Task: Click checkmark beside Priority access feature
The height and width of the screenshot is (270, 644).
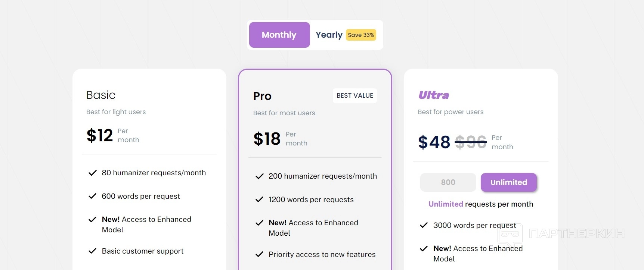Action: (259, 254)
